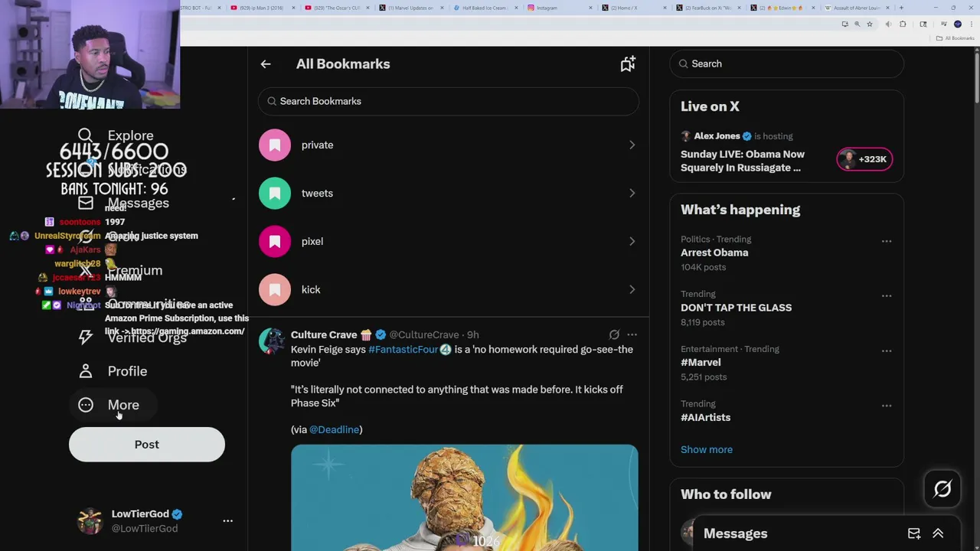Click the back arrow beside All Bookmarks

[266, 64]
